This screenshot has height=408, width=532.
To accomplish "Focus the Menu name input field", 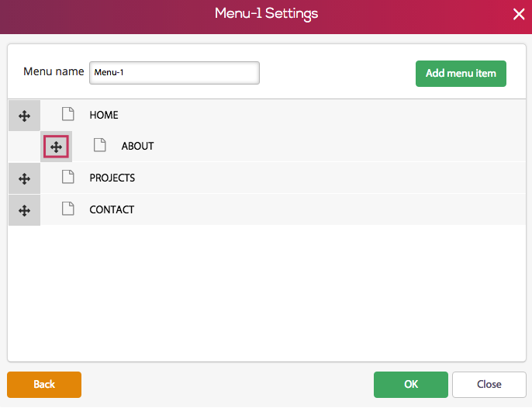I will click(174, 73).
